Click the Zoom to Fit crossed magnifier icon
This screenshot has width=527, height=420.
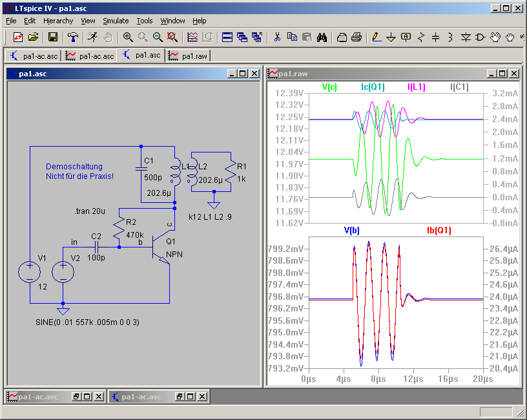click(172, 37)
